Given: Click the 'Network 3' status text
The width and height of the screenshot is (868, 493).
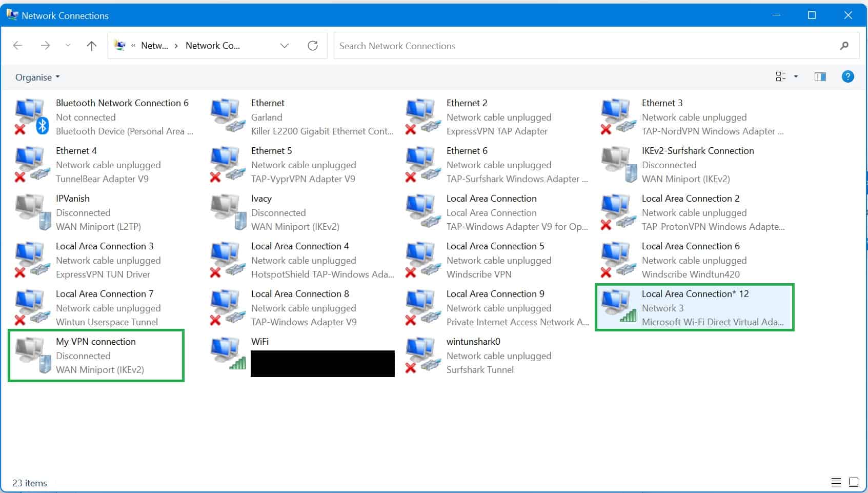Looking at the screenshot, I should pos(662,308).
